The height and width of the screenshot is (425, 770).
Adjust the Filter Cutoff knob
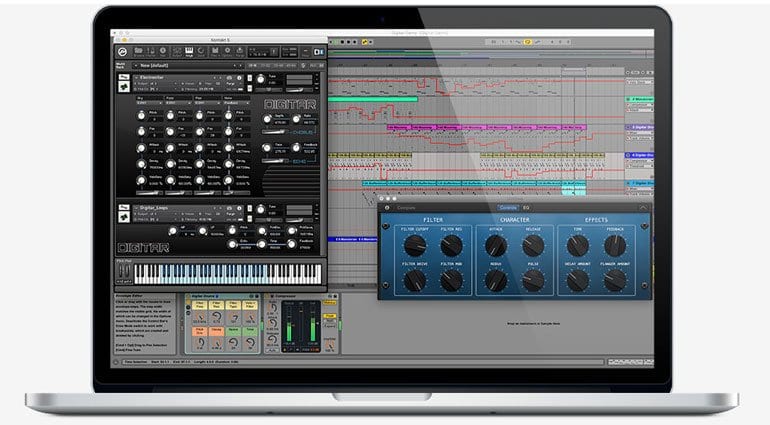415,245
